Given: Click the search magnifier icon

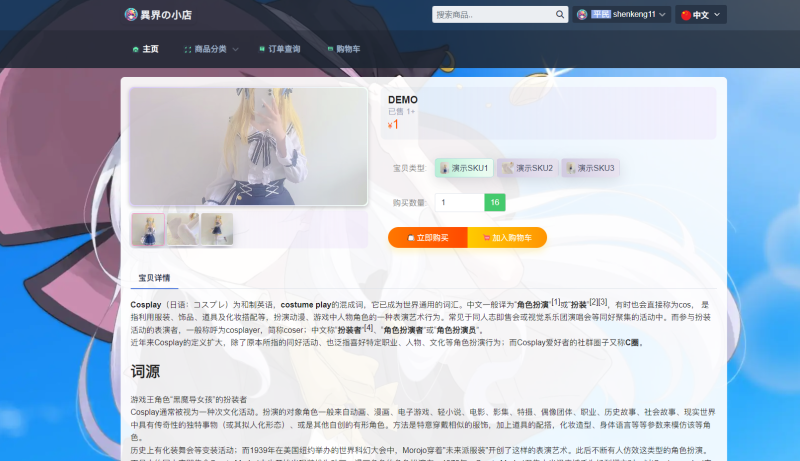Looking at the screenshot, I should click(560, 14).
